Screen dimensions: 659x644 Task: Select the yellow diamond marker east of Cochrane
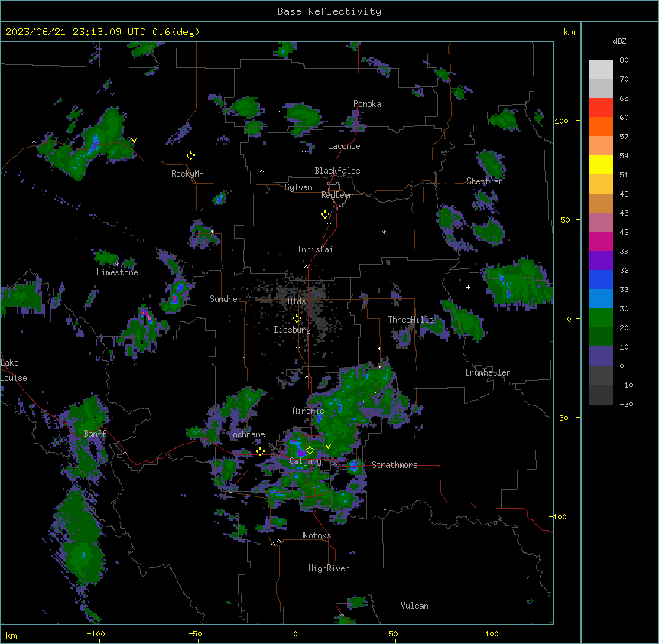260,452
